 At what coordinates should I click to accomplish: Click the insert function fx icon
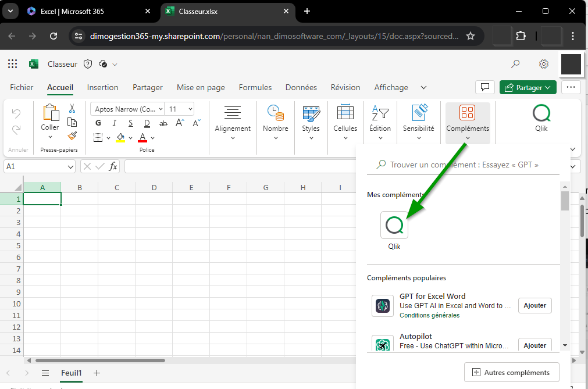pos(113,166)
